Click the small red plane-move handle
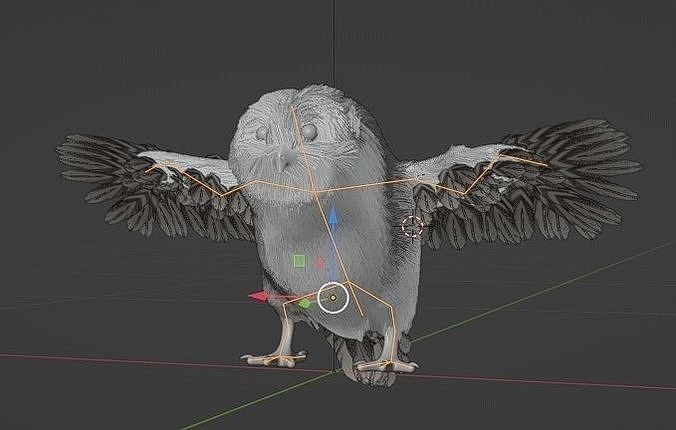676x430 pixels. tap(320, 262)
